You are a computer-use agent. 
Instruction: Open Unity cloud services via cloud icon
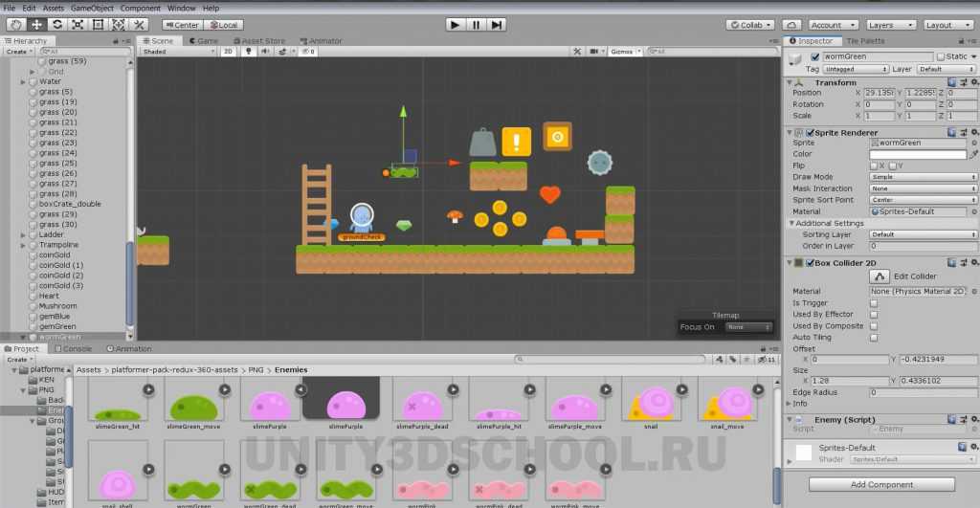[791, 25]
